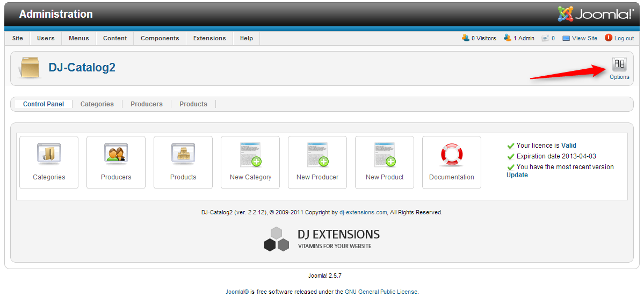Image resolution: width=644 pixels, height=304 pixels.
Task: Switch to the Producers submenu tab
Action: click(x=147, y=104)
